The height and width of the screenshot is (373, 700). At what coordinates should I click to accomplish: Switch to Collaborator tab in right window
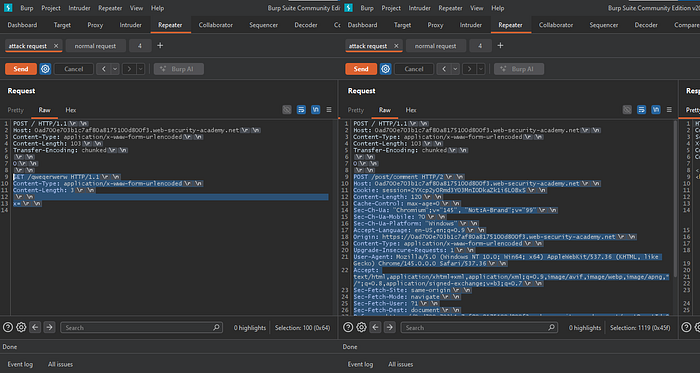click(x=556, y=25)
